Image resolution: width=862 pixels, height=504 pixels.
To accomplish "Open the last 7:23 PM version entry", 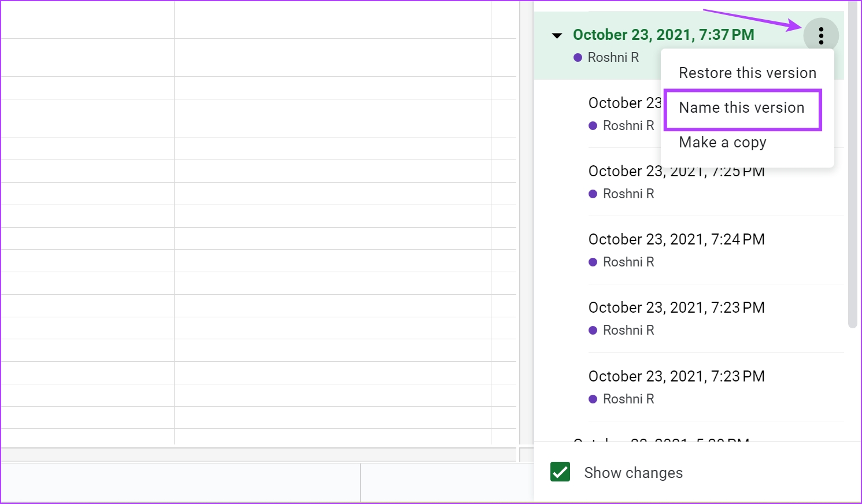I will [x=716, y=387].
